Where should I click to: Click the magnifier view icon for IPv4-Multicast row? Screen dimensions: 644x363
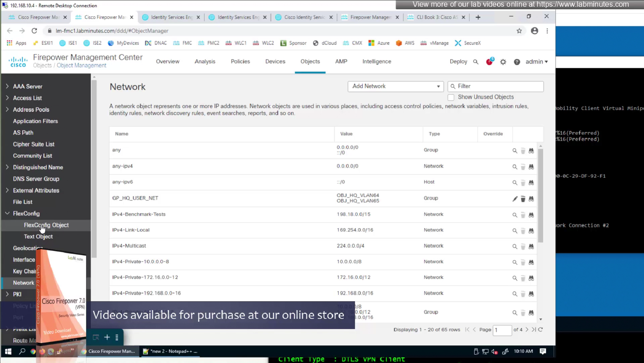pos(515,246)
